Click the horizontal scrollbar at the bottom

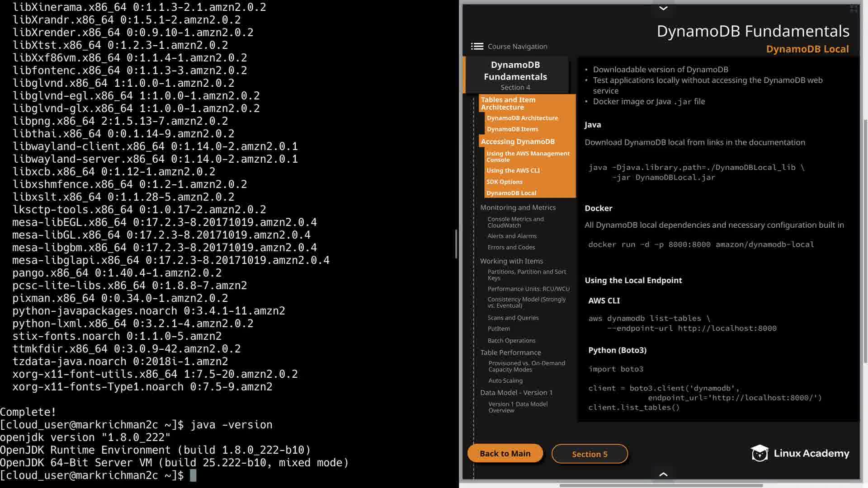(x=661, y=485)
